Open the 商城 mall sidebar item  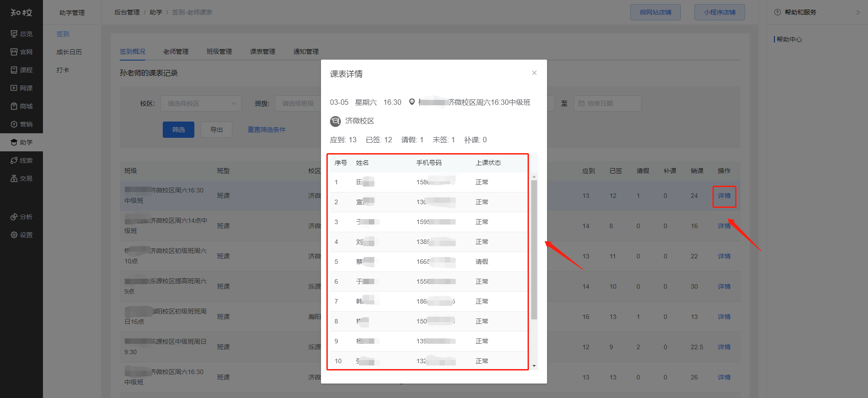(21, 106)
